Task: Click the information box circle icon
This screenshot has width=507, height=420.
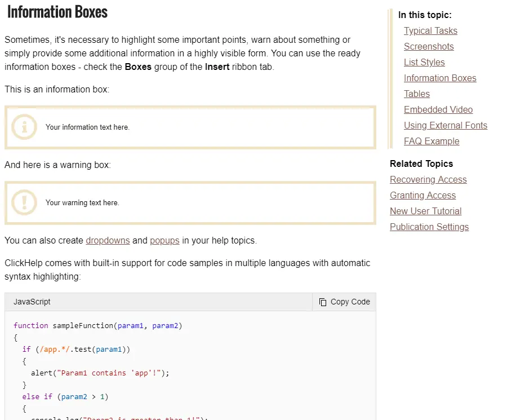Action: (24, 127)
